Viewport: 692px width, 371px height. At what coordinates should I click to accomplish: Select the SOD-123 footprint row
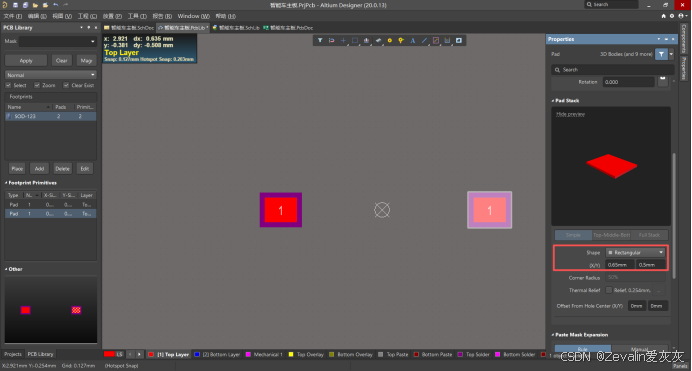coord(50,116)
